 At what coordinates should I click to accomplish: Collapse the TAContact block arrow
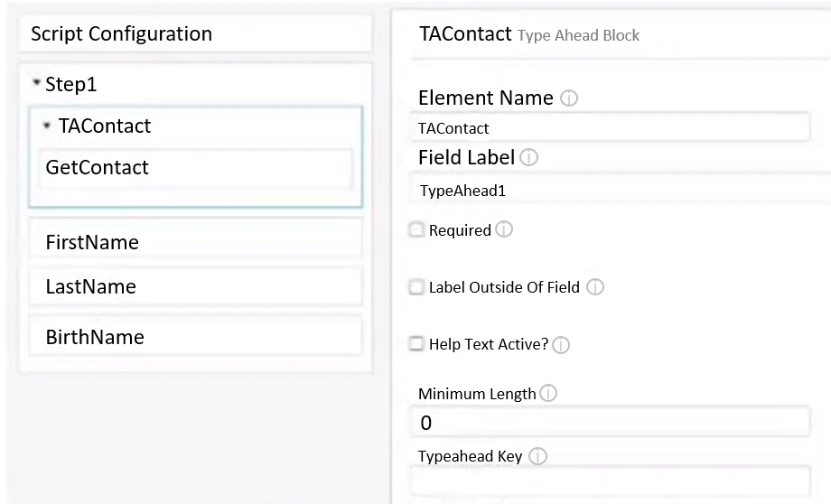click(46, 126)
